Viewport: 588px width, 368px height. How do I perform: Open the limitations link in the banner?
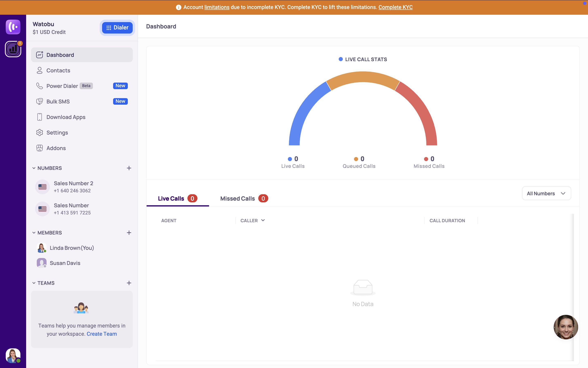pyautogui.click(x=217, y=7)
